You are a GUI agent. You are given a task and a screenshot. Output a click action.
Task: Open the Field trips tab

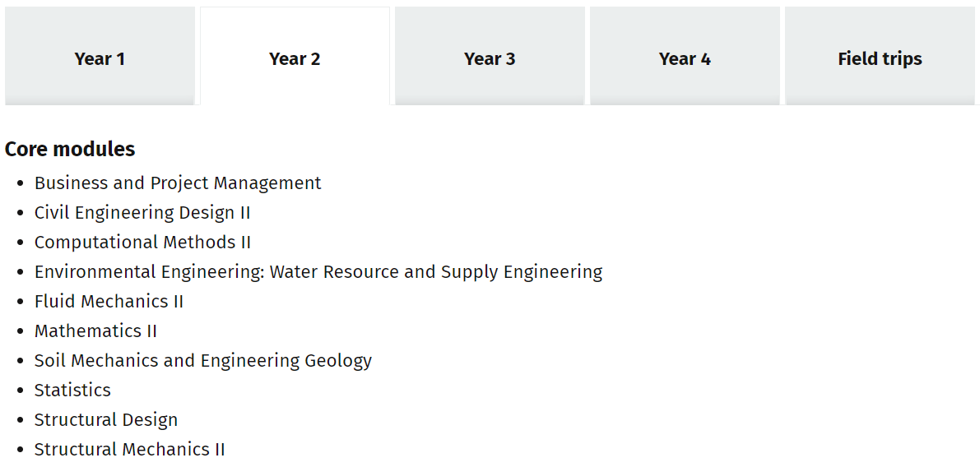coord(880,58)
